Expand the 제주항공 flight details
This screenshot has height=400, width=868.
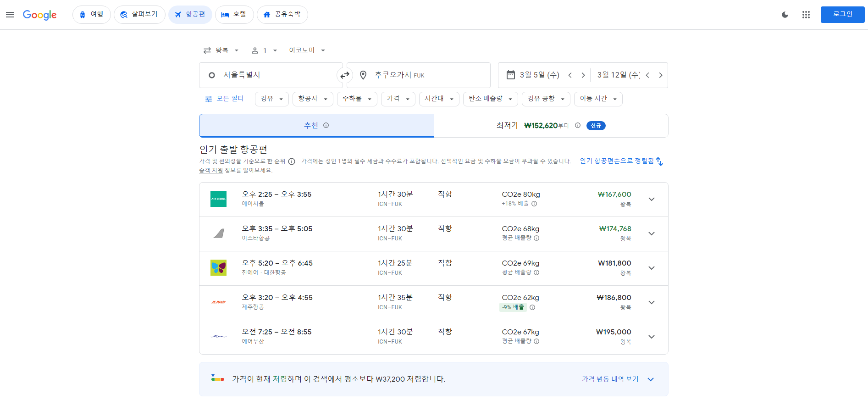coord(652,302)
